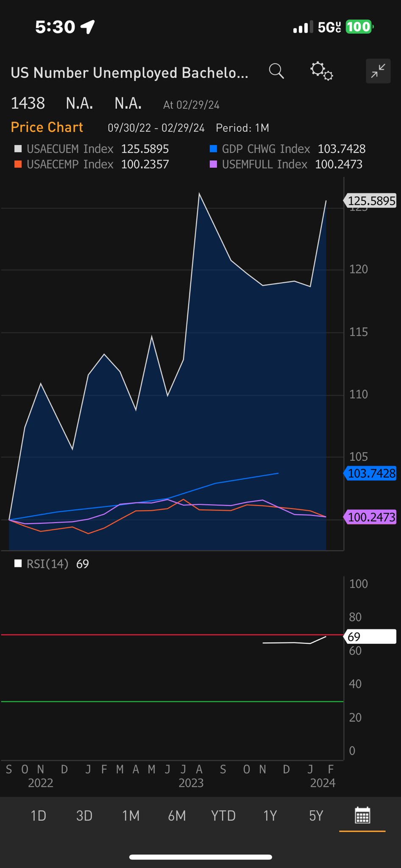Tap the location arrow in status bar

[x=88, y=27]
